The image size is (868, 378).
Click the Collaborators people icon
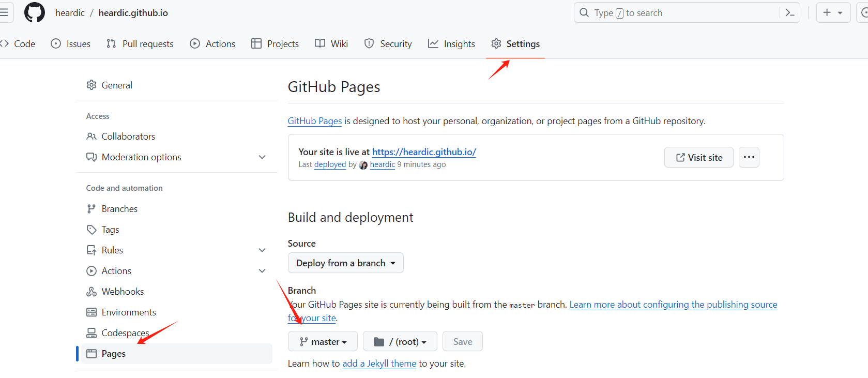pos(92,137)
